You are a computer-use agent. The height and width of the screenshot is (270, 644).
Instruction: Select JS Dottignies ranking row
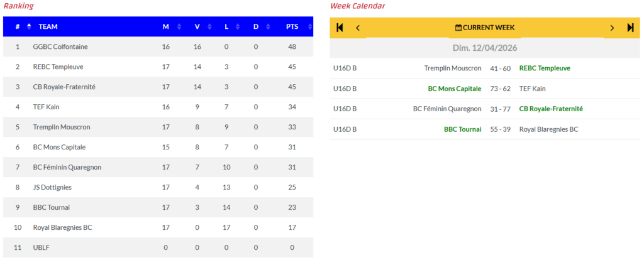(x=52, y=187)
